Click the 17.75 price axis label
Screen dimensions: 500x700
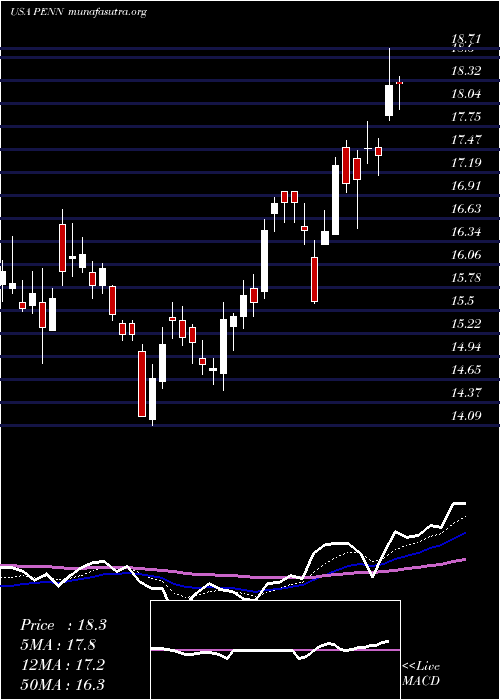(466, 117)
